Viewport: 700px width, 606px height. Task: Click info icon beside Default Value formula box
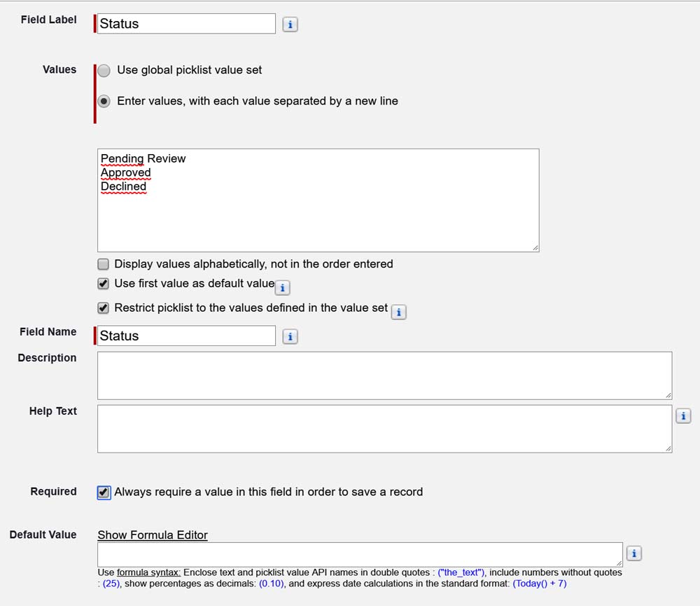633,553
